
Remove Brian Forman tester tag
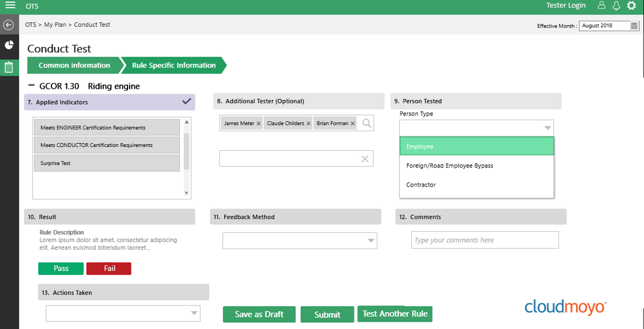pos(353,123)
